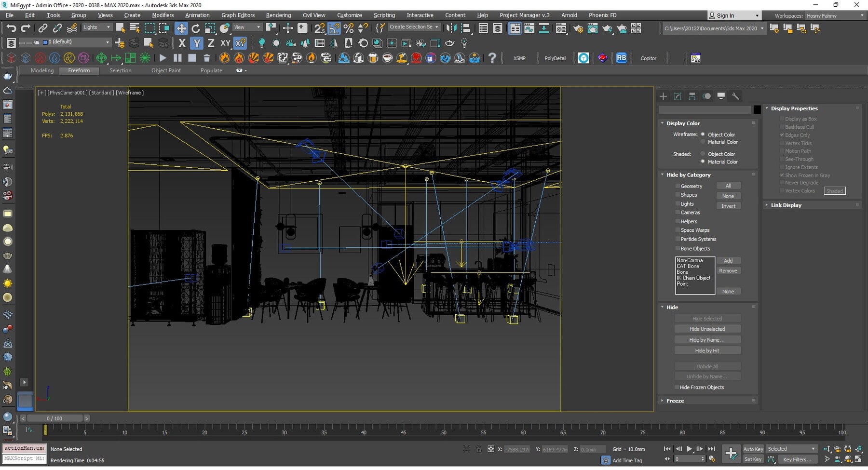Activate the Rotate tool icon
Image resolution: width=868 pixels, height=470 pixels.
pos(196,28)
